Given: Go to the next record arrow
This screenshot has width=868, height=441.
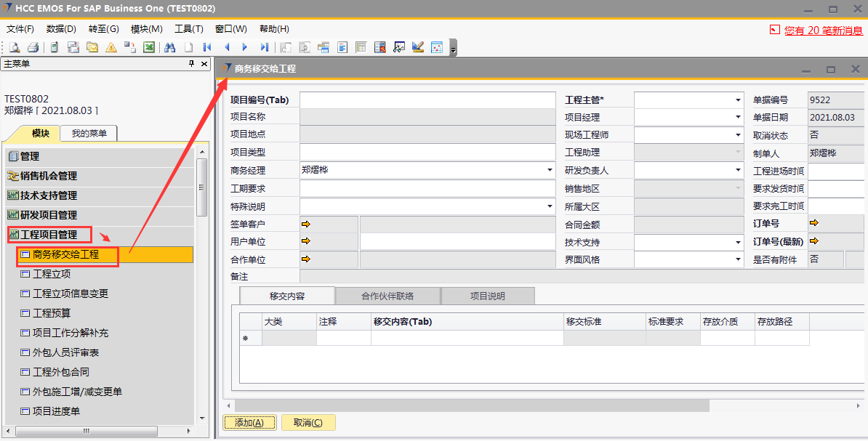Looking at the screenshot, I should click(x=245, y=47).
